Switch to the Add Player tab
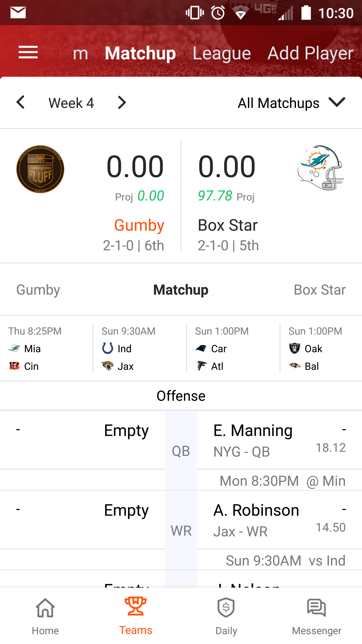The height and width of the screenshot is (644, 362). click(310, 53)
